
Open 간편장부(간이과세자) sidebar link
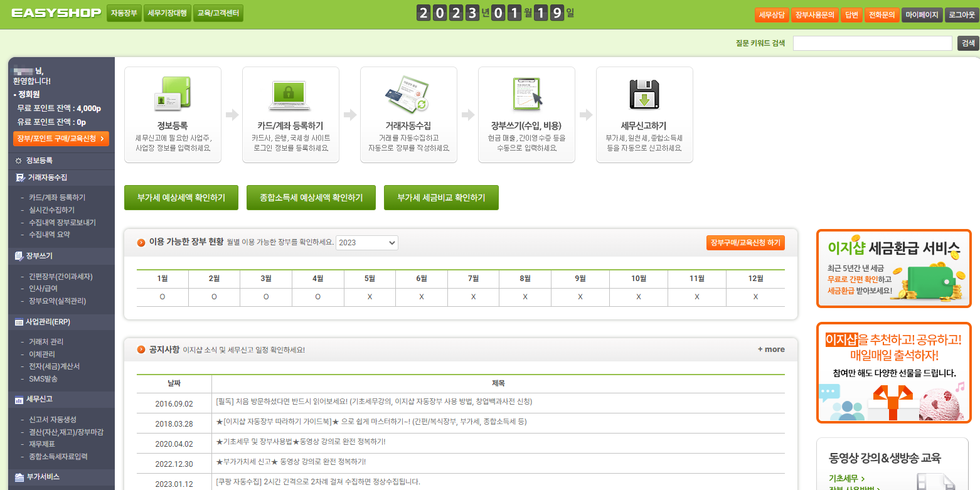point(61,277)
